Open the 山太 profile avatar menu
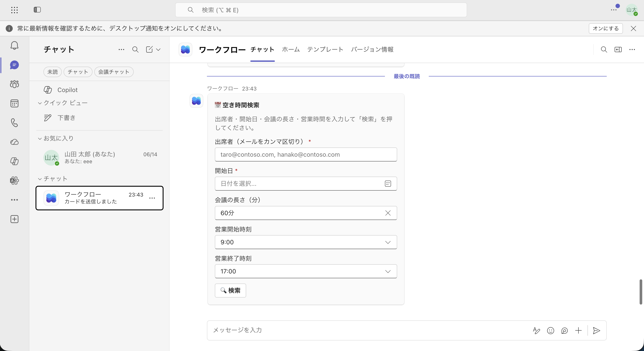The height and width of the screenshot is (351, 644). click(632, 10)
